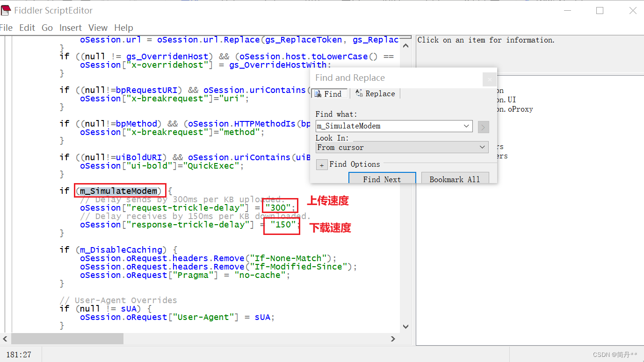Select the 'on.UI' item in the right tree

tap(506, 100)
